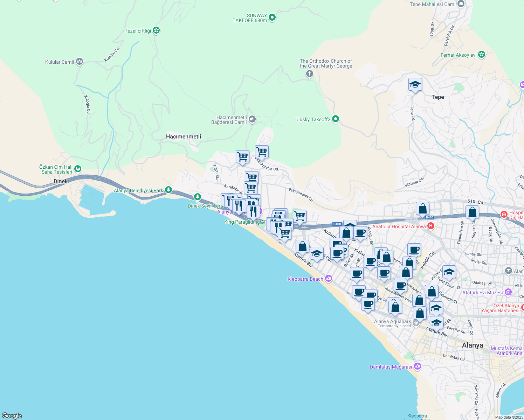
Task: Open shopping bag marker above Anatolia Hospital D400 shield
Action: (x=423, y=209)
